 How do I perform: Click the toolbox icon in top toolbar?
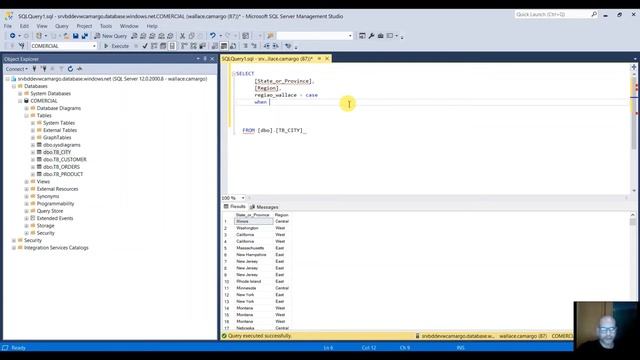[x=380, y=36]
